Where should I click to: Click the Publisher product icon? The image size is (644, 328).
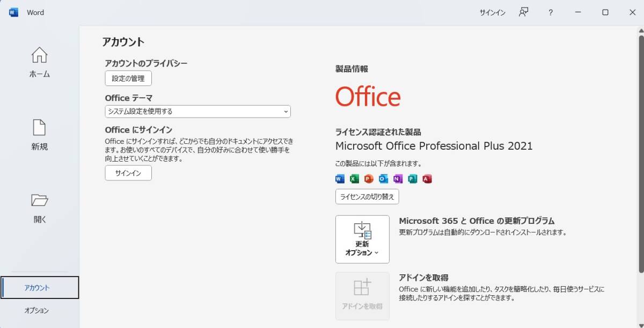(x=412, y=179)
